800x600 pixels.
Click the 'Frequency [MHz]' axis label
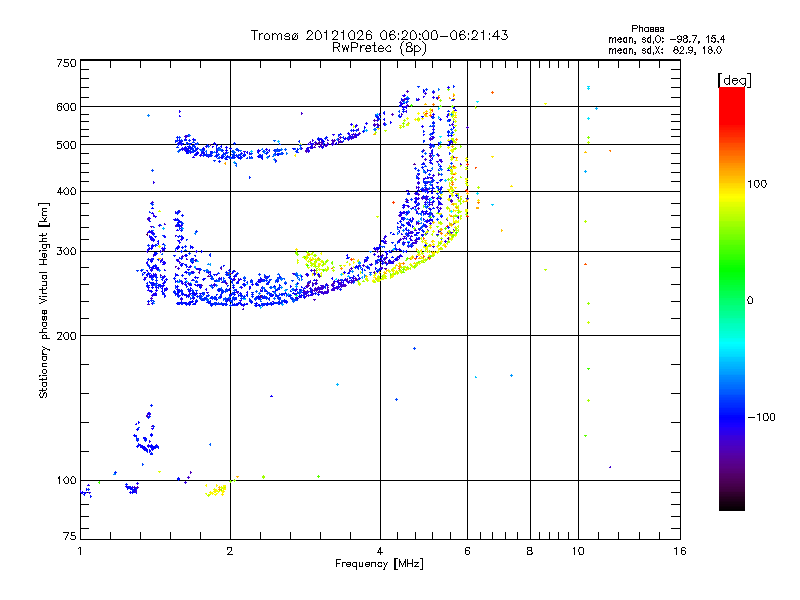pyautogui.click(x=379, y=564)
